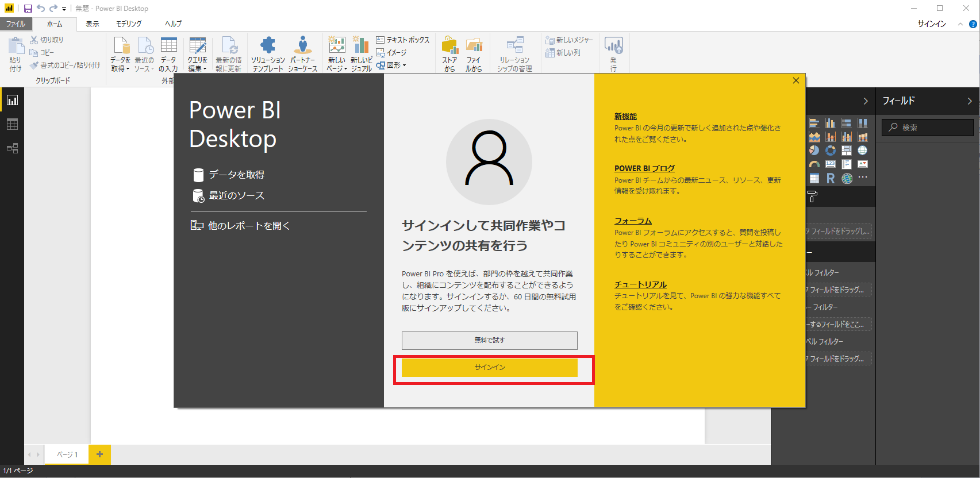Viewport: 980px width, 478px height.
Task: Select the KPI visual icon
Action: (863, 164)
